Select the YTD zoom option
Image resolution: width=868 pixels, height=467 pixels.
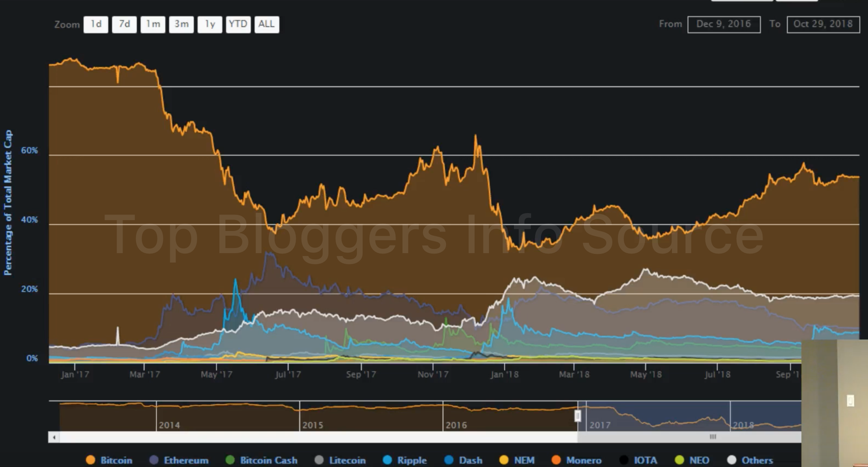[238, 24]
